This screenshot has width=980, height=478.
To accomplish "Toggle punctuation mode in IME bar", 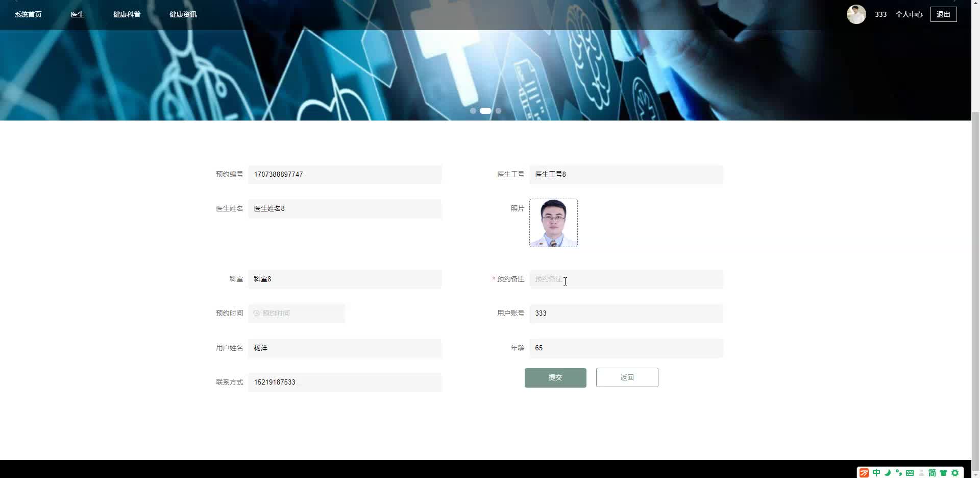I will tap(898, 473).
